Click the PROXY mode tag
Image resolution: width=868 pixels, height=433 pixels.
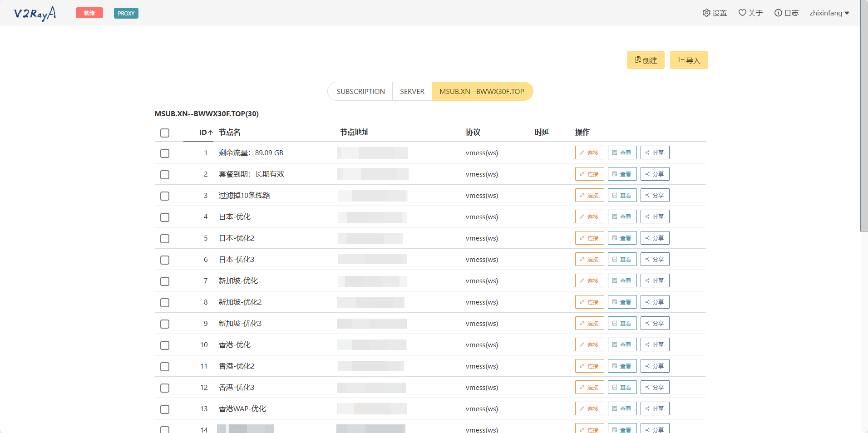click(126, 13)
